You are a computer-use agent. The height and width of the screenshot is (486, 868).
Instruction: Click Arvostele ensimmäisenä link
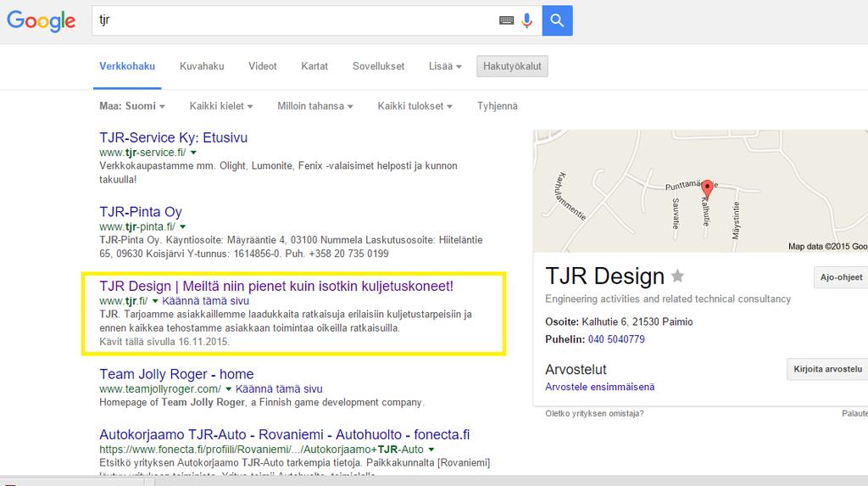point(599,387)
